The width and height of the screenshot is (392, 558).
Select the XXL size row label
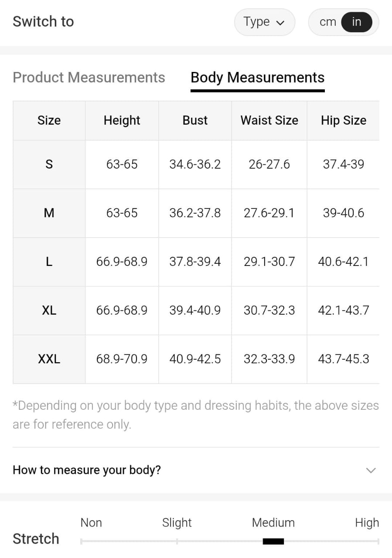point(49,359)
